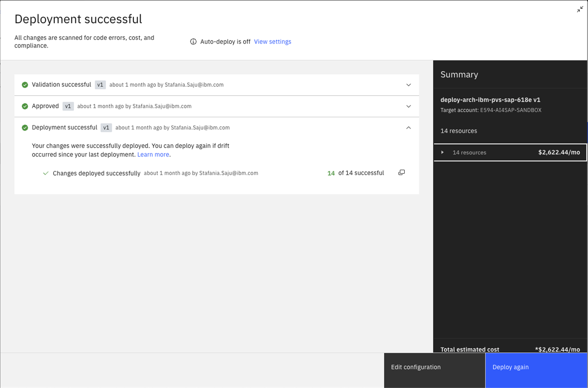Click the v1 tag next to Validation successful

(x=100, y=85)
